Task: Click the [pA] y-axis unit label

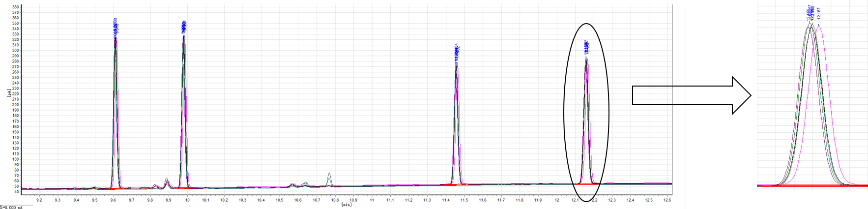Action: tap(8, 92)
